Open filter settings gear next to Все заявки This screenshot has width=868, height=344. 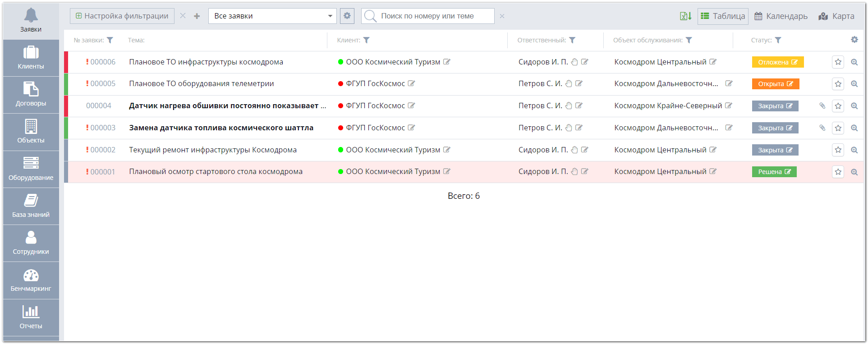coord(347,16)
